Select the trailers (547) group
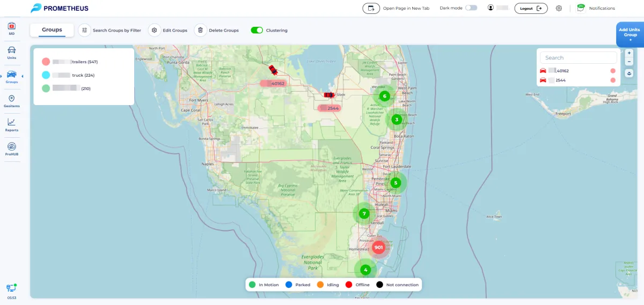The height and width of the screenshot is (305, 644). [x=70, y=62]
